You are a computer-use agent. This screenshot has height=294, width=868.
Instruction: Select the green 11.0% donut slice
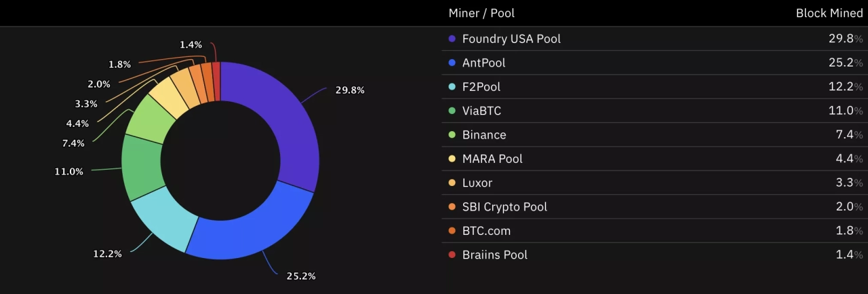[x=140, y=166]
